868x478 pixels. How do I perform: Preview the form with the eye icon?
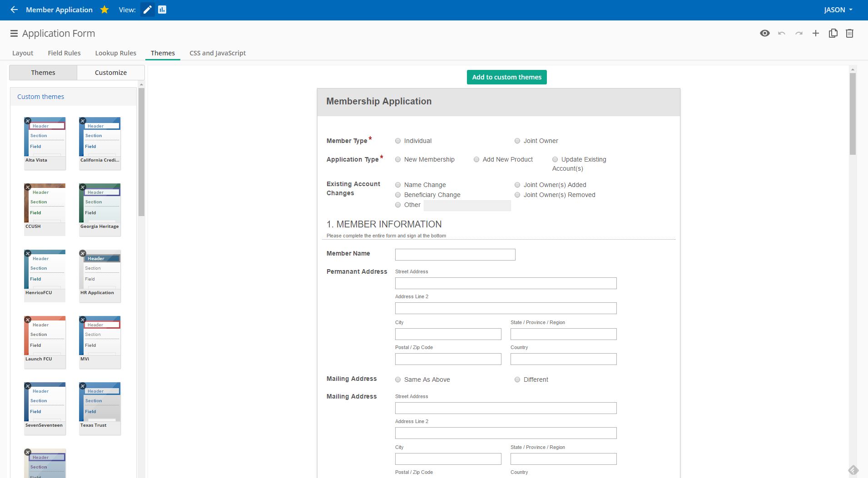765,33
